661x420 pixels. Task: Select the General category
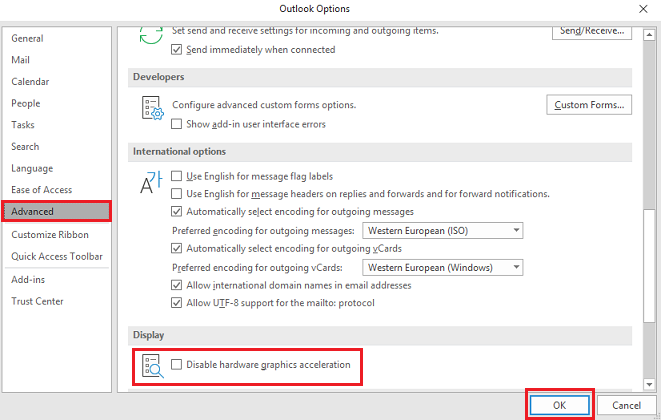(x=56, y=38)
